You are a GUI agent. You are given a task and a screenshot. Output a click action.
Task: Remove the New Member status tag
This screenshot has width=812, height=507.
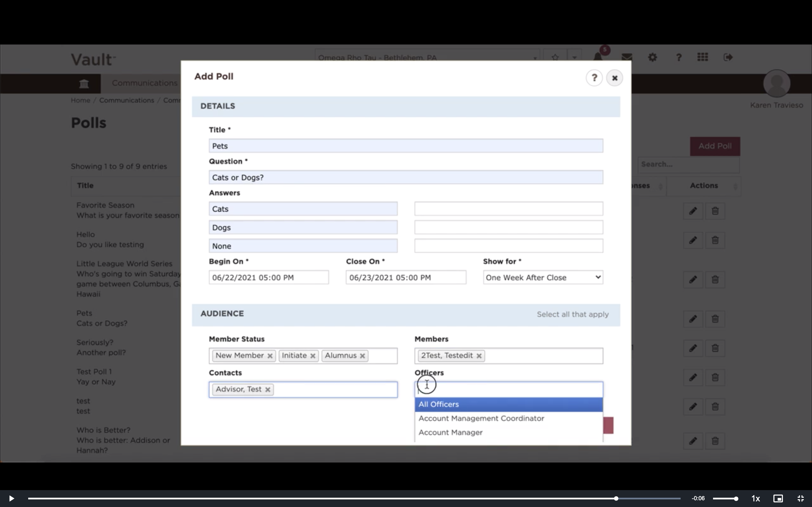[x=270, y=356]
